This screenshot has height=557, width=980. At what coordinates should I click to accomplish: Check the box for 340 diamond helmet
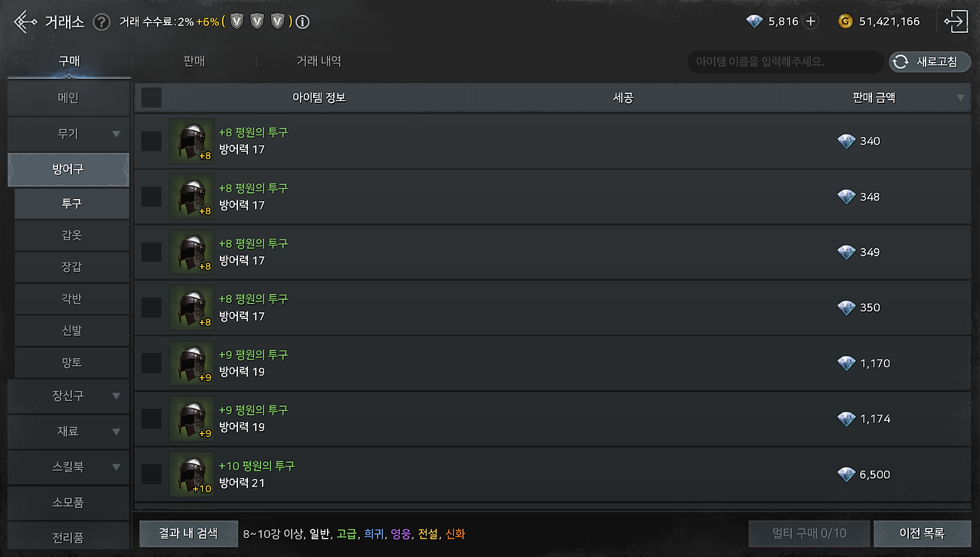click(152, 142)
